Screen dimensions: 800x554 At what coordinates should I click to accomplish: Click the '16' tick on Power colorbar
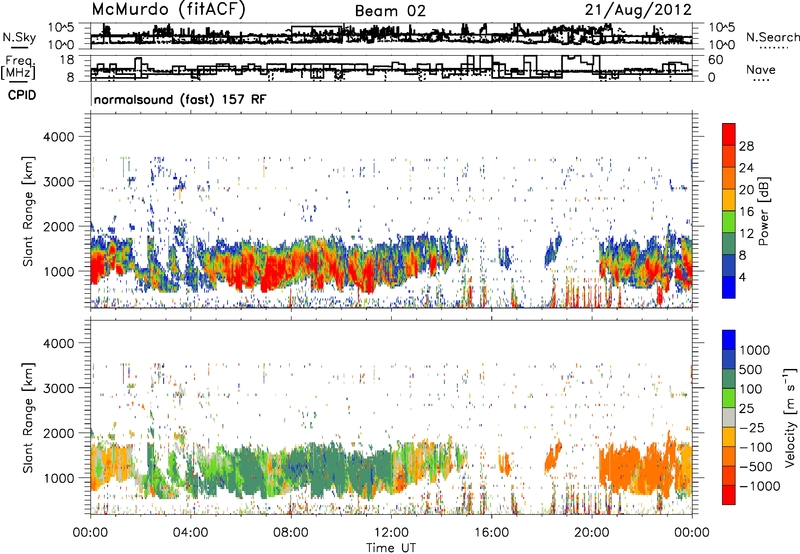746,212
